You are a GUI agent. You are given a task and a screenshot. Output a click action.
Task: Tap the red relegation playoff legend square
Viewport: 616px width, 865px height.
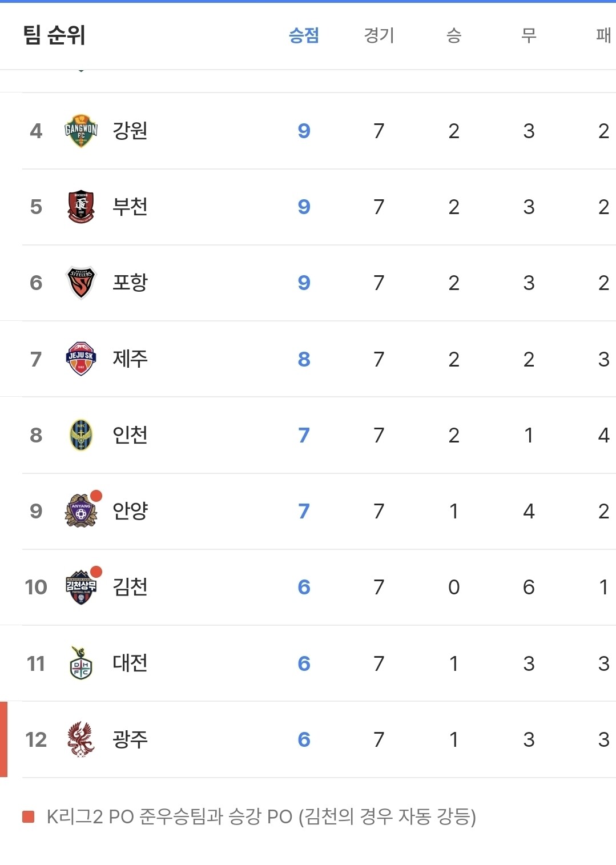coord(29,817)
